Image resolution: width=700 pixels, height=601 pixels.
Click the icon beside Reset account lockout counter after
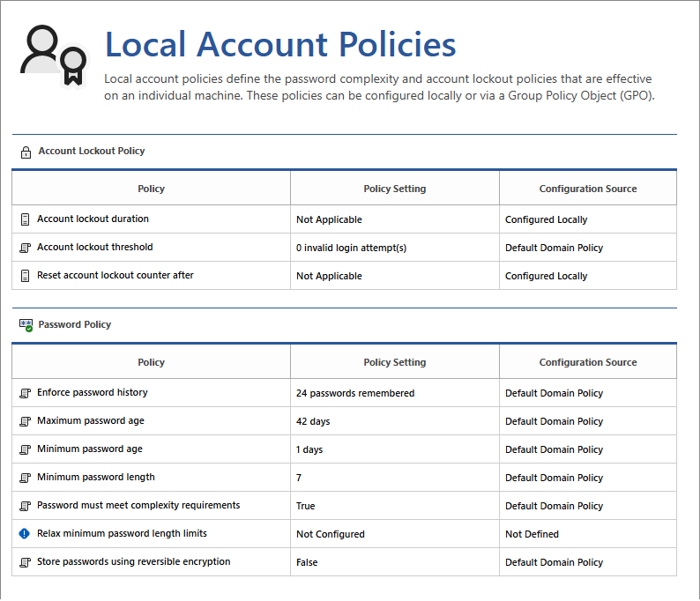coord(25,276)
